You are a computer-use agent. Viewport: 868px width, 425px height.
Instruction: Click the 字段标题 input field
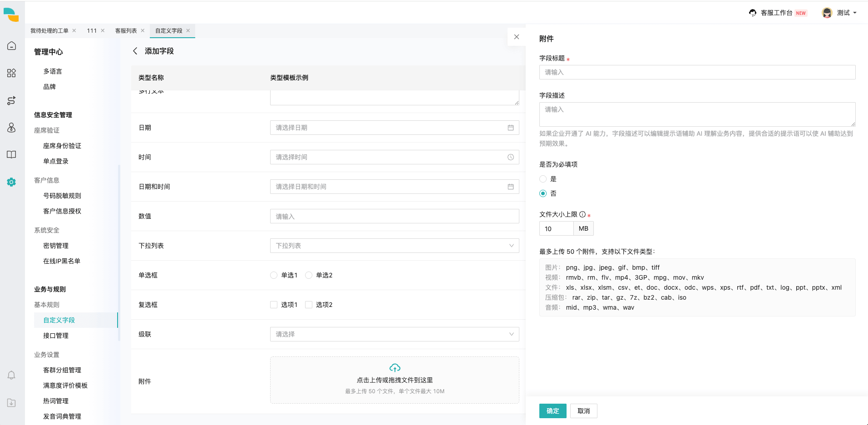click(697, 72)
